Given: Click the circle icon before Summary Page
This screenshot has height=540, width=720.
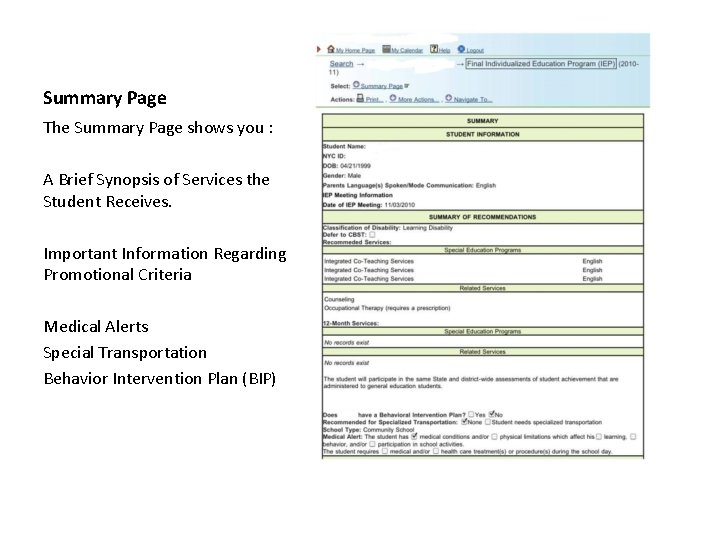Looking at the screenshot, I should coord(356,85).
